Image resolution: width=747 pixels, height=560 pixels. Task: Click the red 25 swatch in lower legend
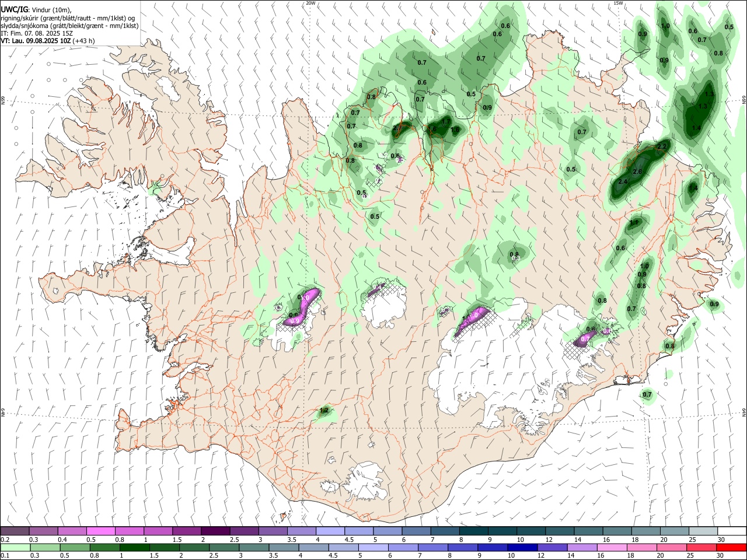click(x=701, y=547)
